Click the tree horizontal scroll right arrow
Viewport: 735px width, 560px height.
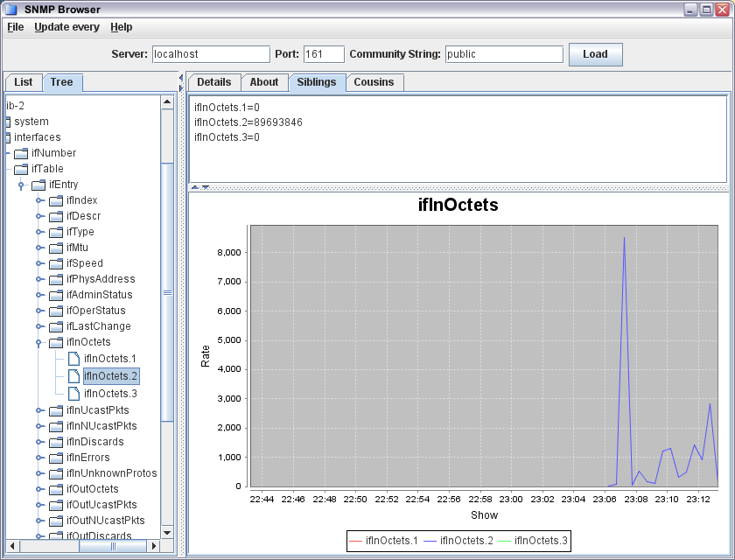pos(153,546)
